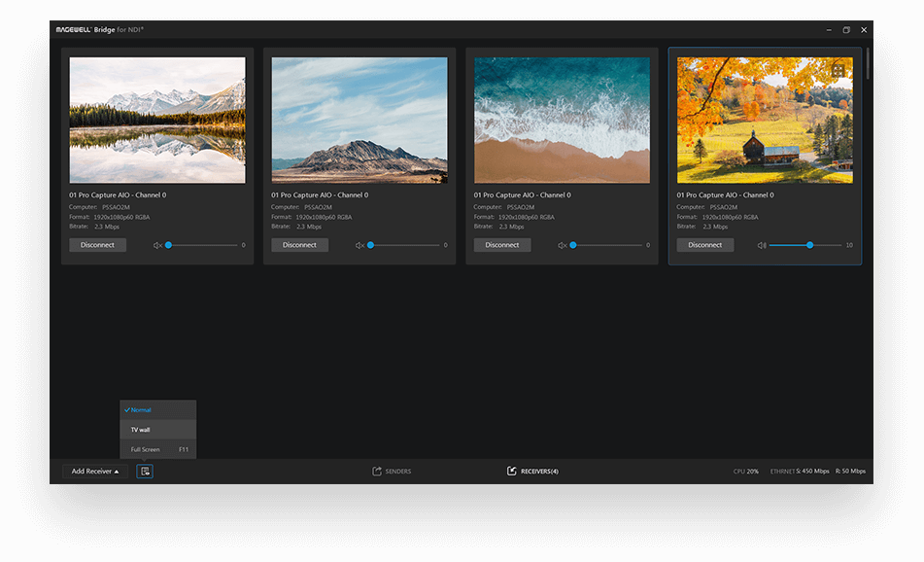Screen dimensions: 924x562
Task: Maximize the Bridge for NDI window
Action: tap(846, 30)
